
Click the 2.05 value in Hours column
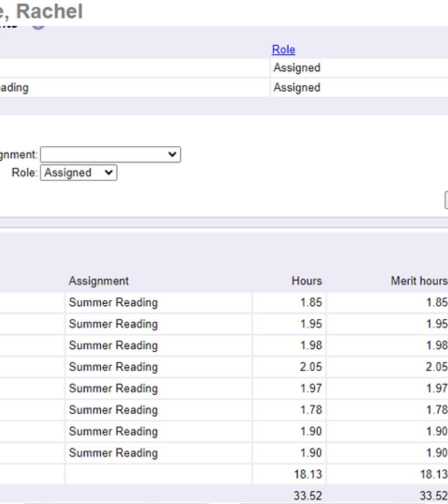pos(311,367)
